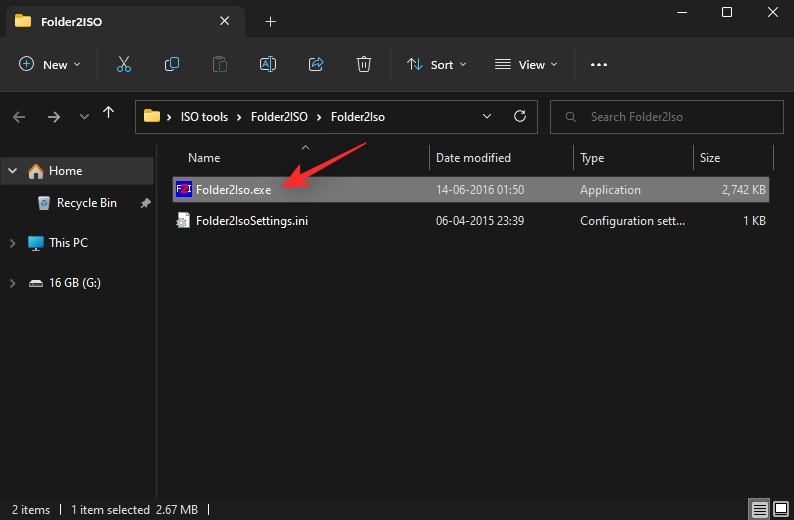Unpin Recycle Bin via pin icon

(145, 203)
